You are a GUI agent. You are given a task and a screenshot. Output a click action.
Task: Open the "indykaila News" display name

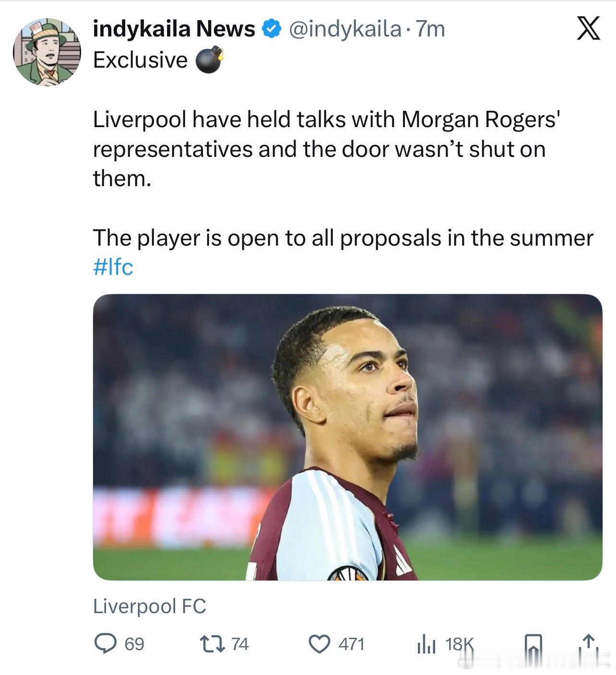pos(174,29)
